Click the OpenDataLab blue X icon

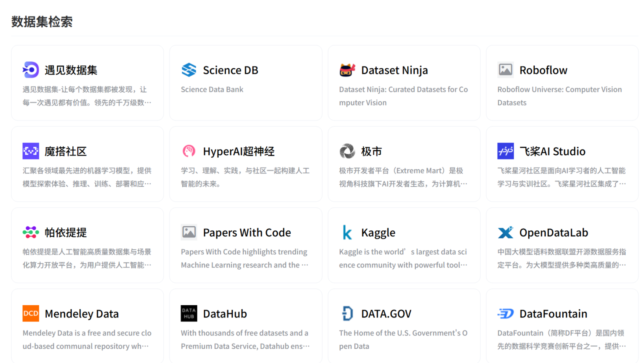(x=506, y=232)
